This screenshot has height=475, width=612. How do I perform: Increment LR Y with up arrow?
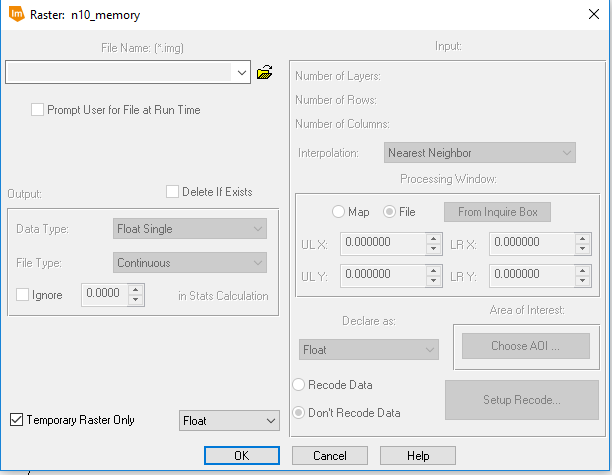coord(582,271)
